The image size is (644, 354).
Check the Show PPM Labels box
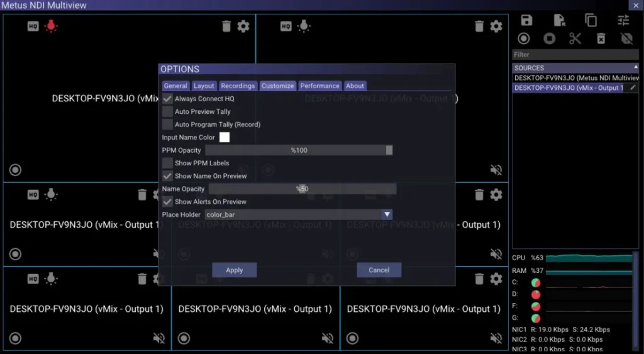pos(167,163)
